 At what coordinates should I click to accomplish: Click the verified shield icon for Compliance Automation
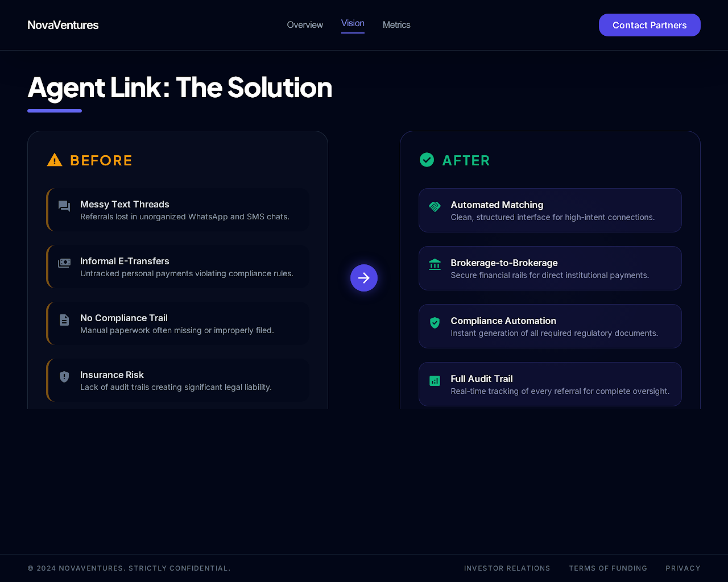435,322
